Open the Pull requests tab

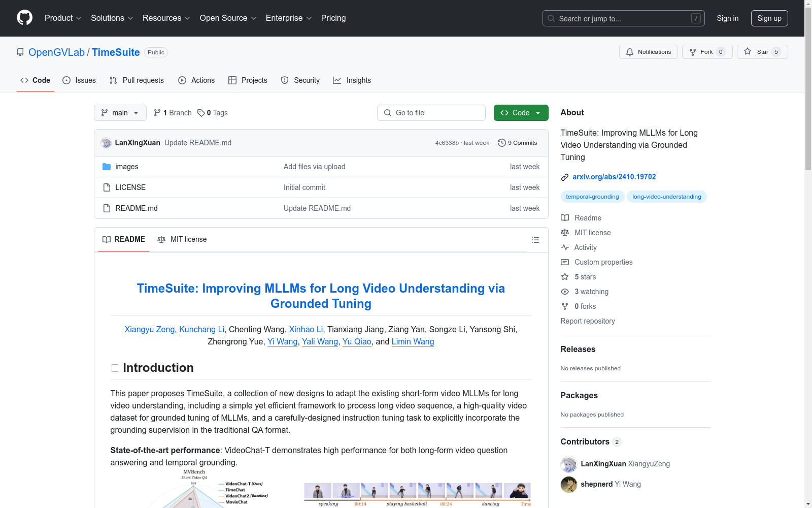pyautogui.click(x=137, y=80)
